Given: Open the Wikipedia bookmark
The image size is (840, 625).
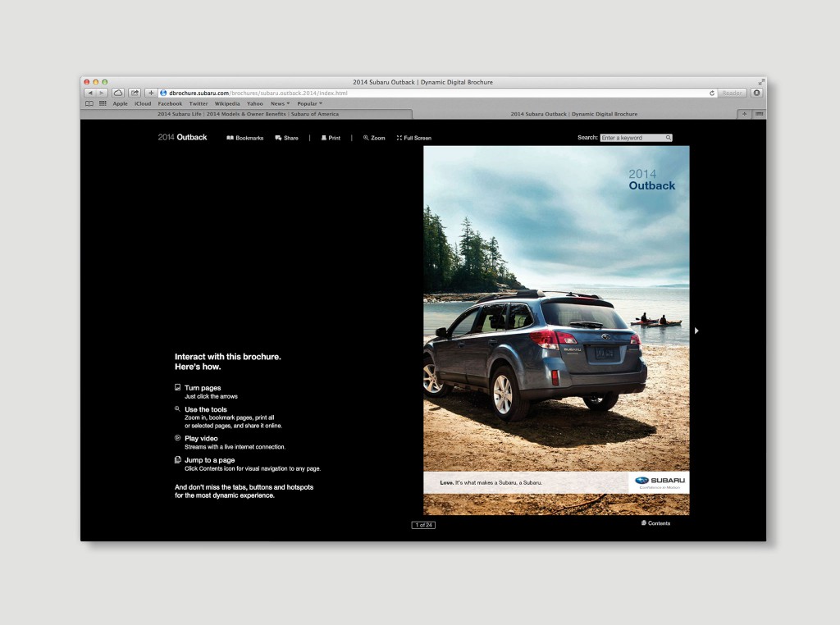Looking at the screenshot, I should [227, 104].
